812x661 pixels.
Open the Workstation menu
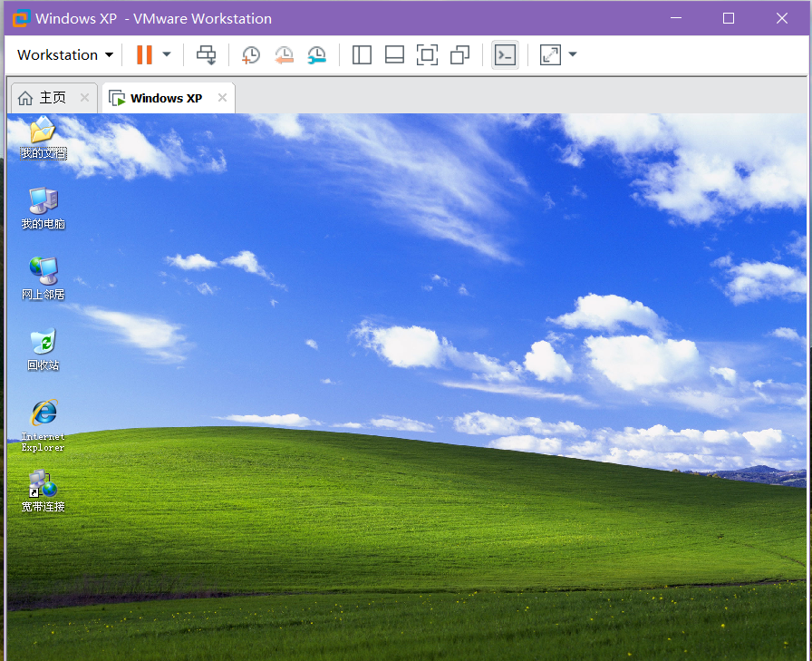point(65,55)
